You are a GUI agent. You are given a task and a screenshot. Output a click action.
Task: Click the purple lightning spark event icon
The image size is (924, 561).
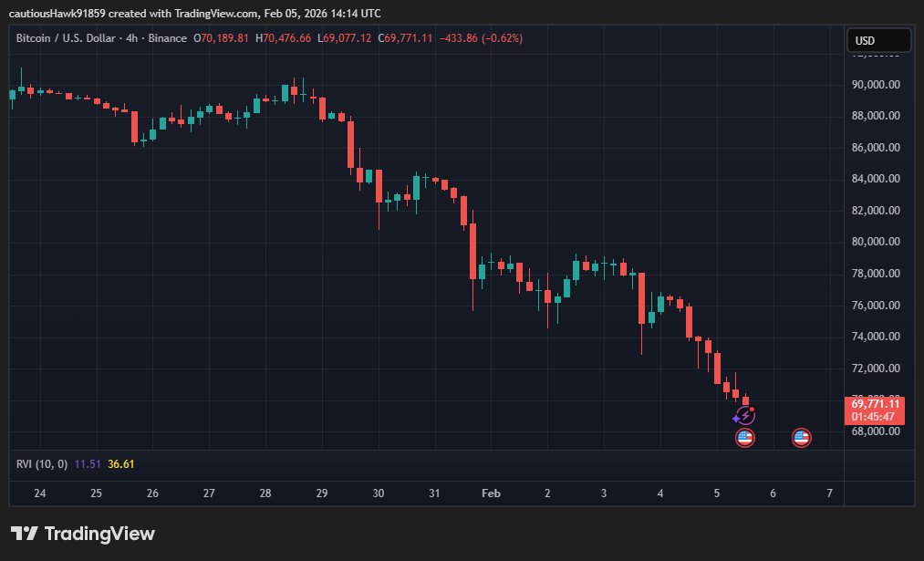click(745, 415)
